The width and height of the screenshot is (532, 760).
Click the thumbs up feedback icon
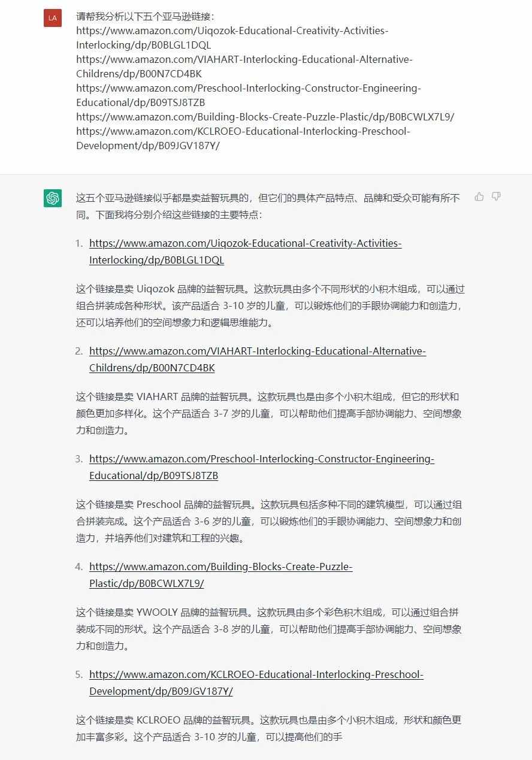(x=479, y=196)
